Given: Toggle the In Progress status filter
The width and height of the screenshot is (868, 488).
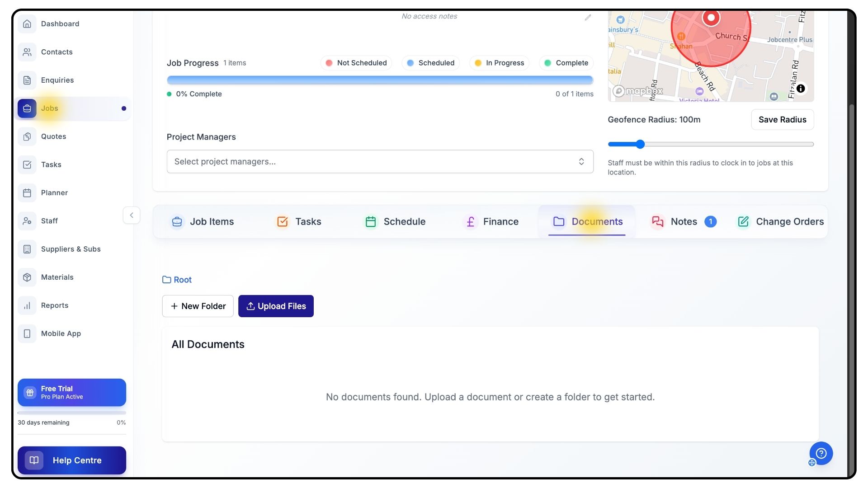Looking at the screenshot, I should 499,63.
